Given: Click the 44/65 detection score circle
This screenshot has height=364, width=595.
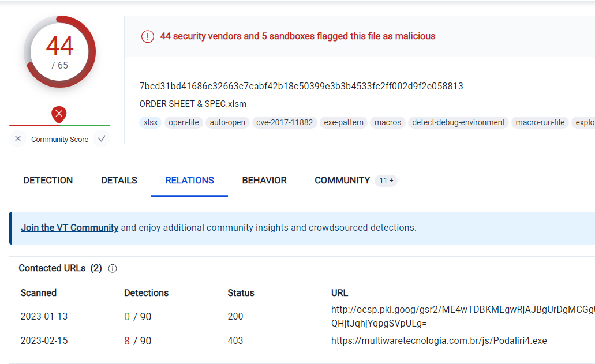Looking at the screenshot, I should (59, 51).
